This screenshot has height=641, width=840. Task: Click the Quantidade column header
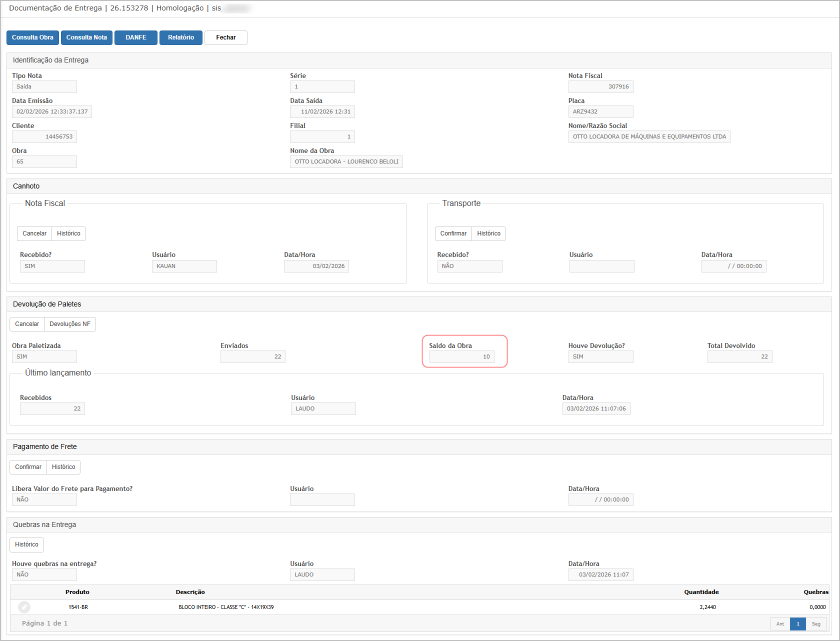point(701,592)
